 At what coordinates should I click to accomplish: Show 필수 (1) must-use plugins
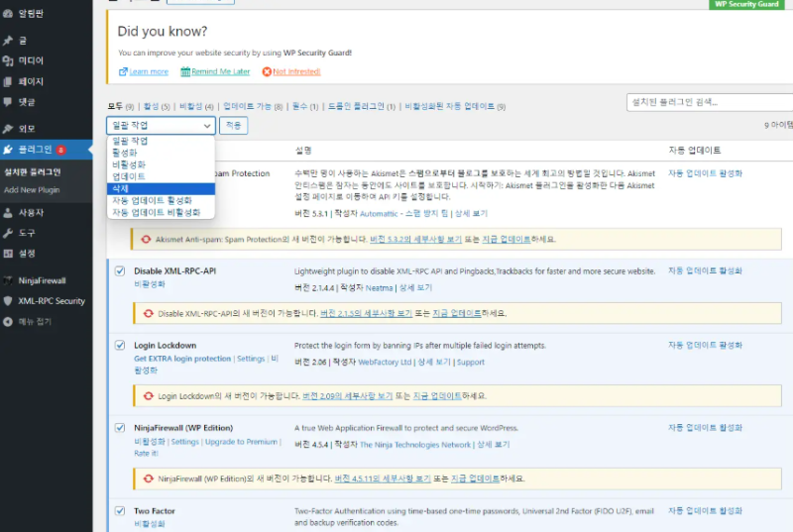coord(305,107)
